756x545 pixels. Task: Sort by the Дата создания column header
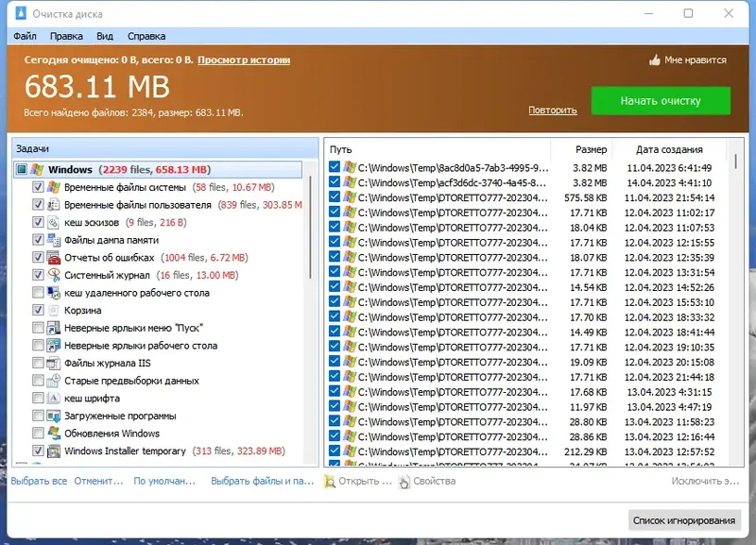pyautogui.click(x=669, y=149)
